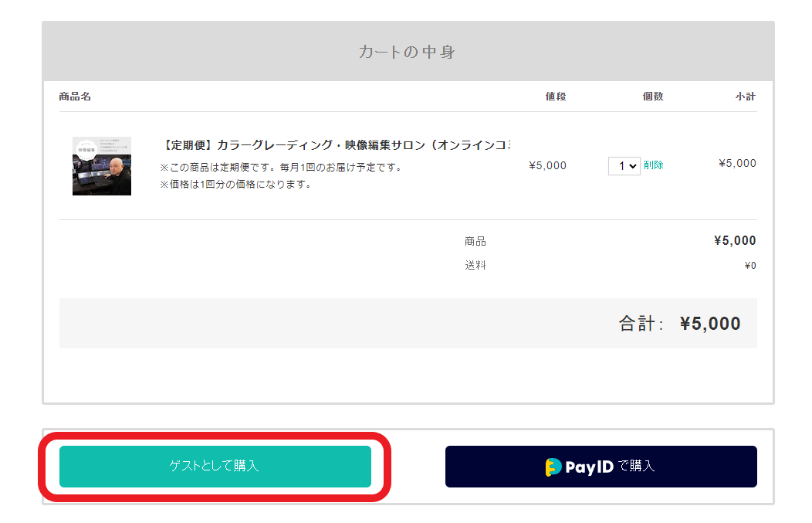The image size is (812, 523).
Task: Click the カートの中身 header
Action: (407, 52)
